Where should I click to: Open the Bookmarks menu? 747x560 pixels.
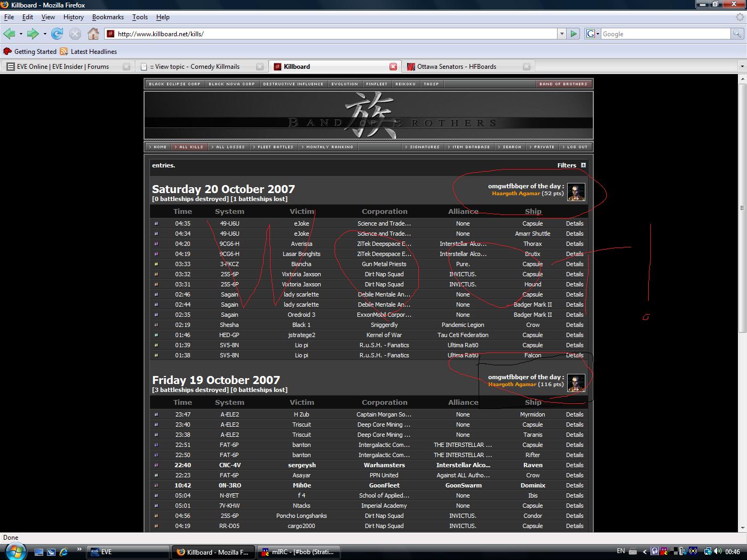108,17
